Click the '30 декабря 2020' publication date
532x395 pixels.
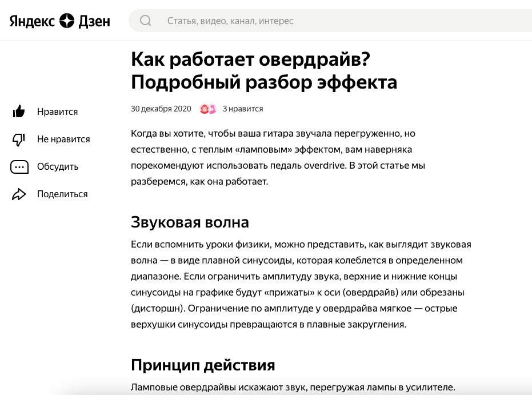coord(161,109)
